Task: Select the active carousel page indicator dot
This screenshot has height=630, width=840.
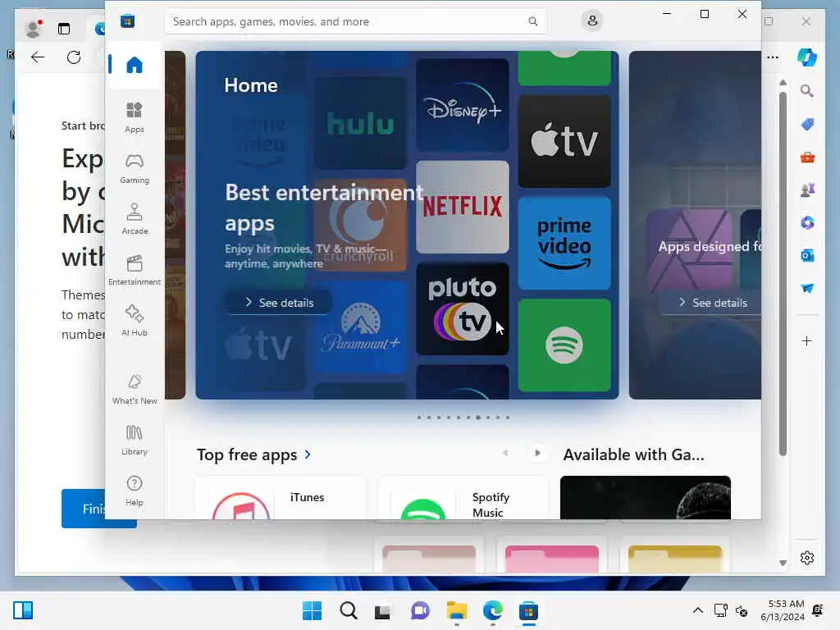Action: (478, 418)
